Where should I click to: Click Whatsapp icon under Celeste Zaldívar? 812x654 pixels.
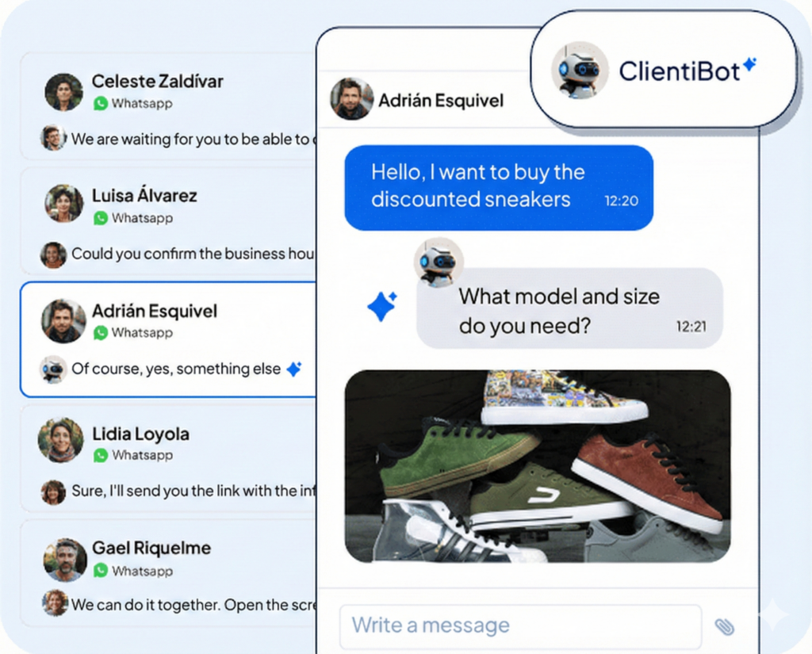pyautogui.click(x=101, y=104)
